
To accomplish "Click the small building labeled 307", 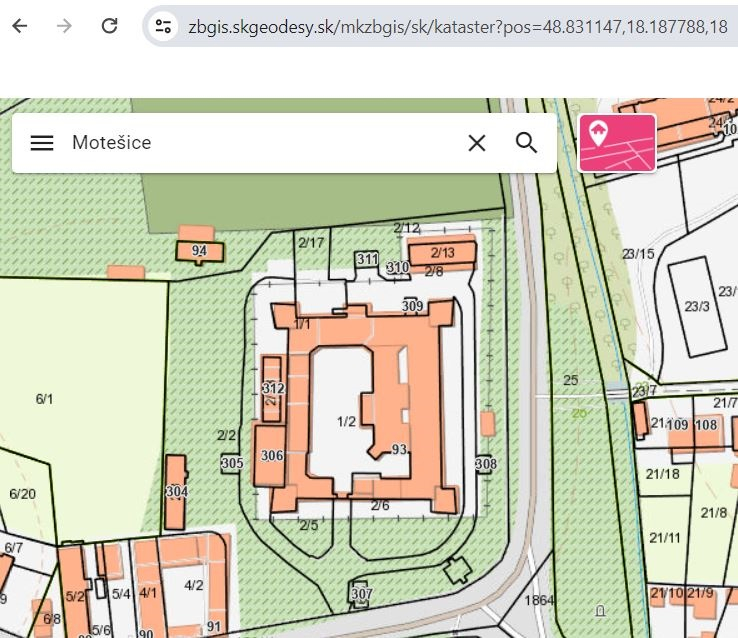I will [361, 594].
